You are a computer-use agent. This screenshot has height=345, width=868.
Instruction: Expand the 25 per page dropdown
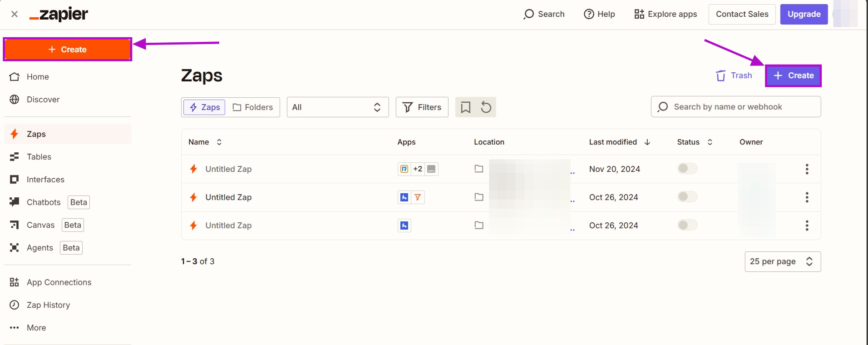tap(782, 261)
